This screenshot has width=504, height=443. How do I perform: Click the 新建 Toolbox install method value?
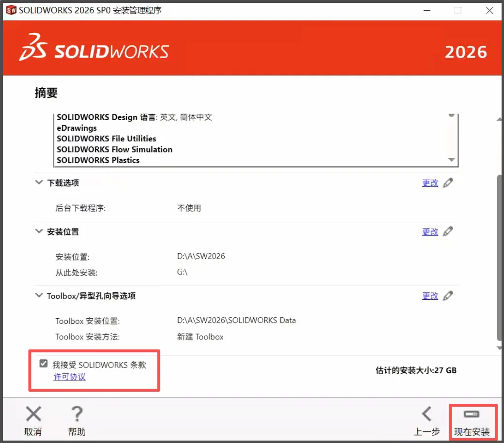pyautogui.click(x=200, y=336)
